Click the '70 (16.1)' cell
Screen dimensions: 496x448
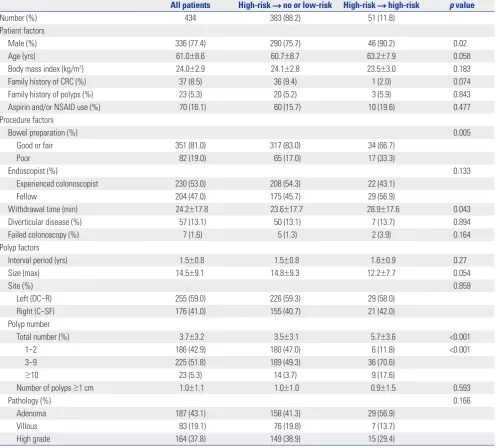pyautogui.click(x=193, y=107)
